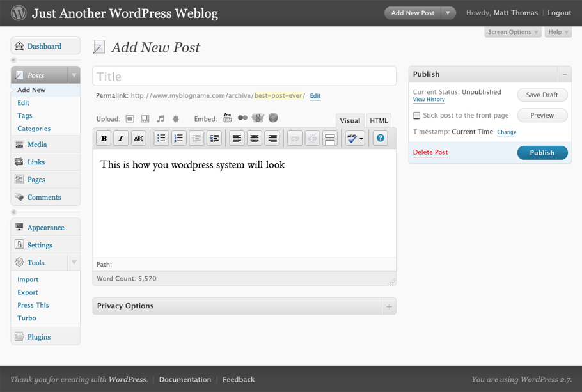582x392 pixels.
Task: Collapse the Publish box with the minus toggle
Action: [565, 74]
